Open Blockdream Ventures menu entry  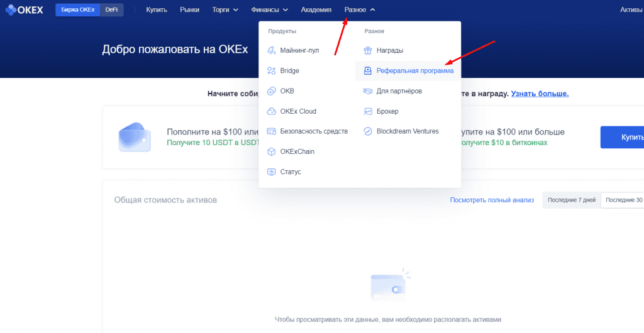click(x=408, y=132)
